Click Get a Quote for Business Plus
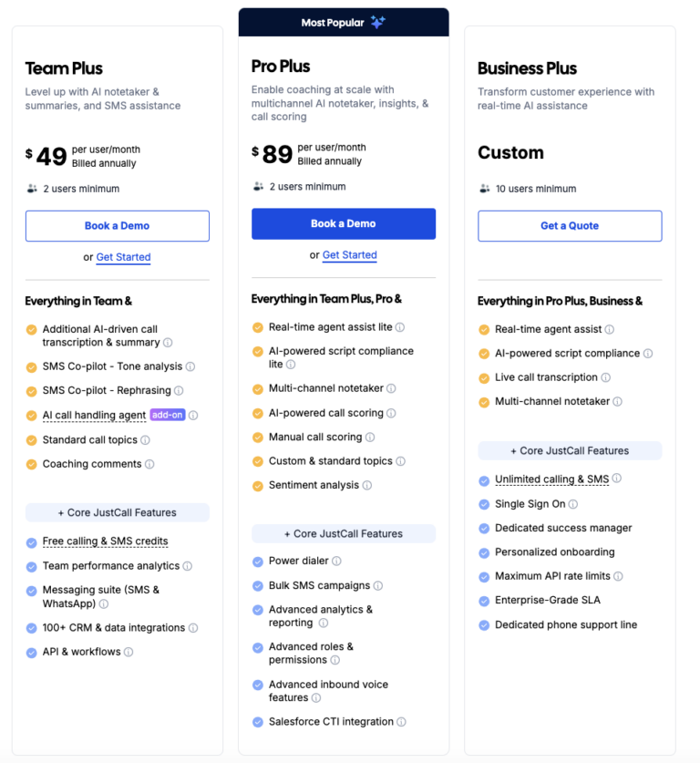700x763 pixels. click(569, 225)
